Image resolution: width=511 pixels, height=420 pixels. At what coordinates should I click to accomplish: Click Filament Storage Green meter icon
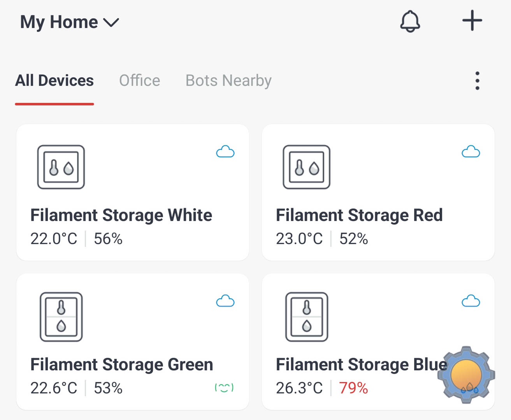pyautogui.click(x=61, y=317)
